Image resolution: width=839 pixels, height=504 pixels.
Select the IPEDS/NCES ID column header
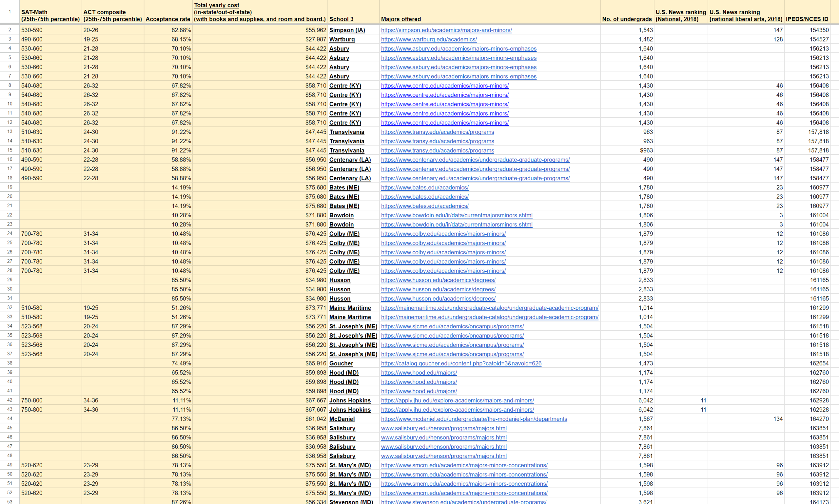tap(807, 19)
